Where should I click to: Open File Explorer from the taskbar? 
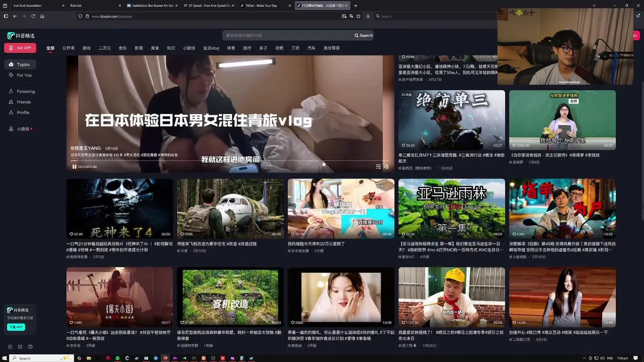pyautogui.click(x=89, y=358)
